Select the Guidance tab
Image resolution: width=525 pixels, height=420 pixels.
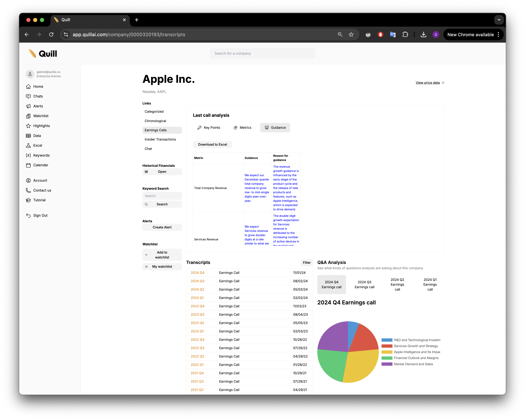click(x=275, y=128)
